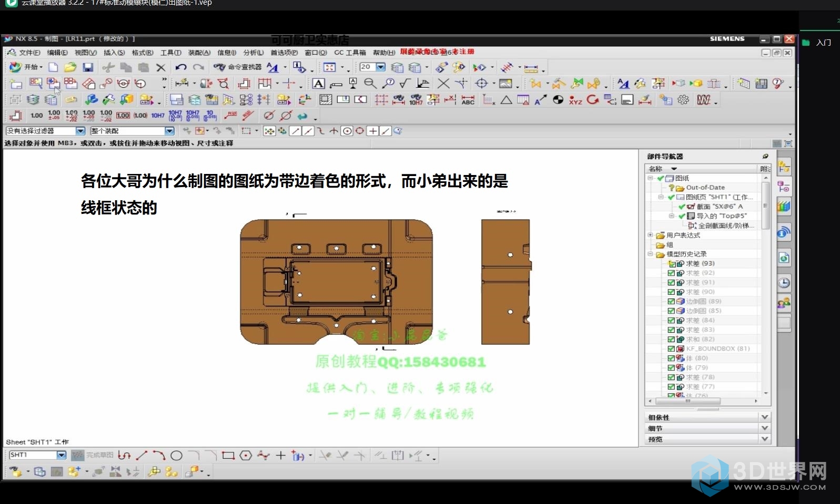Image resolution: width=840 pixels, height=504 pixels.
Task: Click the Target Point crosshair icon
Action: pos(481,84)
